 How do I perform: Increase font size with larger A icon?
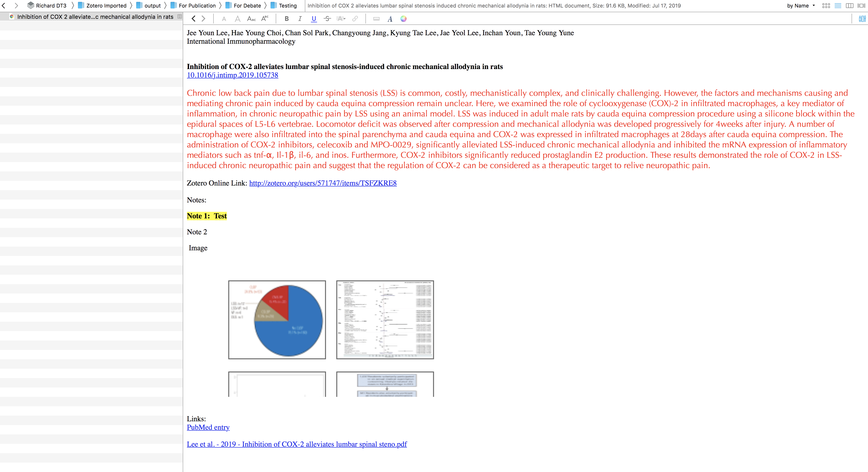238,19
